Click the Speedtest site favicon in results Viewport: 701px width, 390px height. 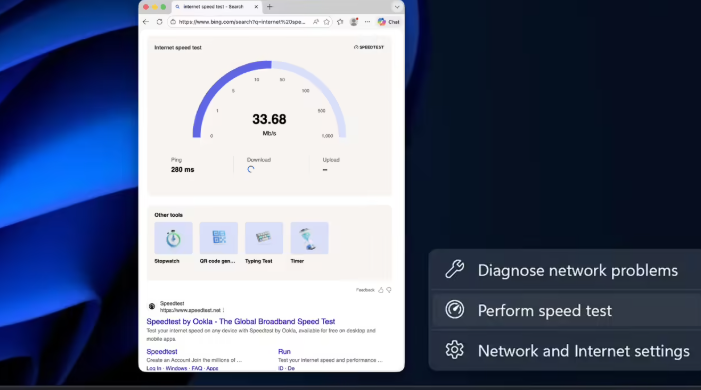pos(152,306)
